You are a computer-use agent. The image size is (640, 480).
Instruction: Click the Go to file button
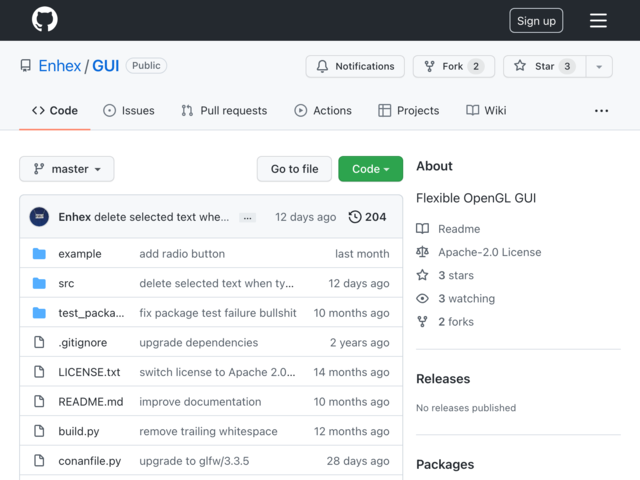pos(294,169)
